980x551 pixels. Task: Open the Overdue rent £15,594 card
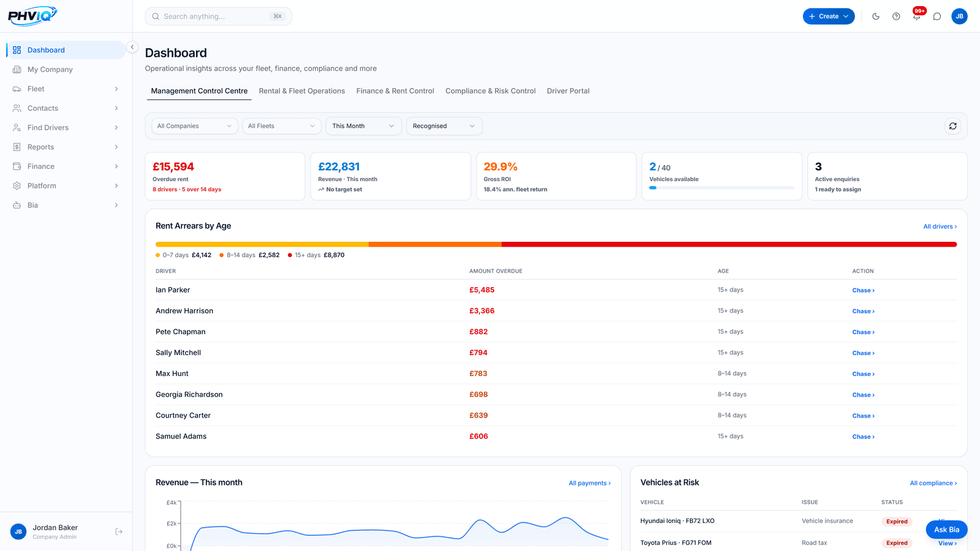tap(225, 176)
